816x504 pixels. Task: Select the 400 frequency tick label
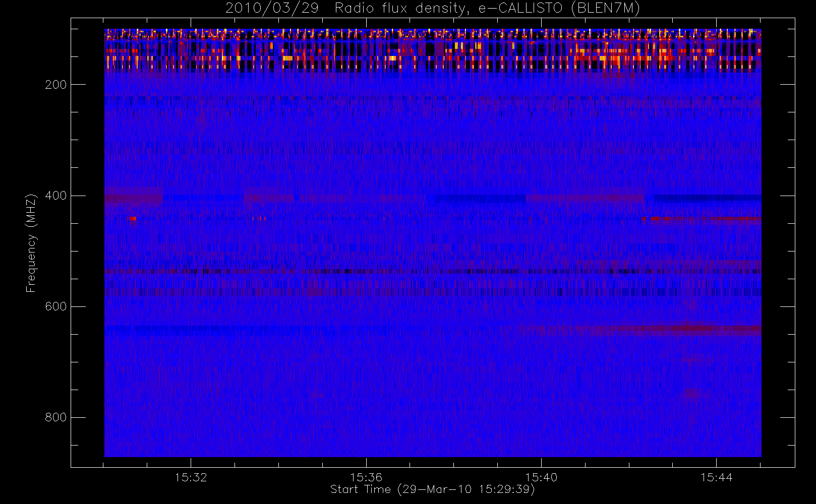[x=55, y=196]
